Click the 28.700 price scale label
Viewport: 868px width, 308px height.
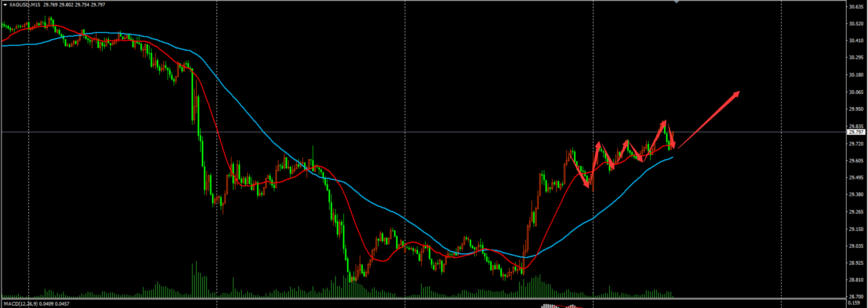856,296
